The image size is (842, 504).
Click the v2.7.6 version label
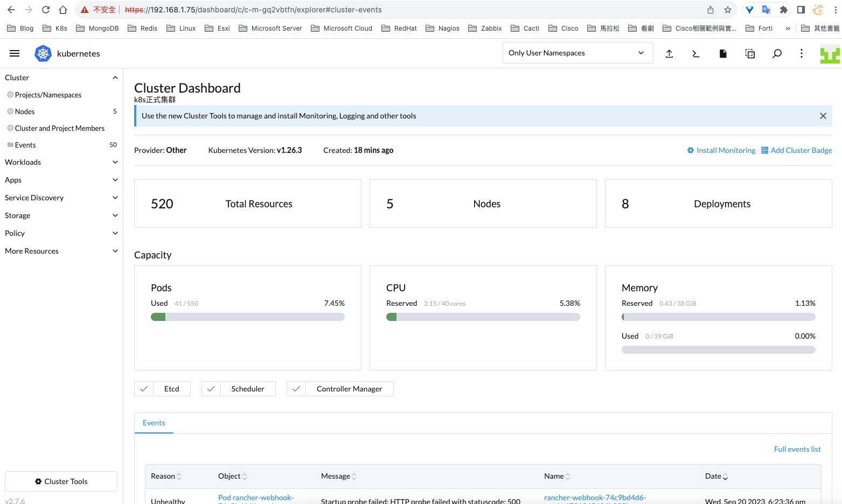point(15,500)
